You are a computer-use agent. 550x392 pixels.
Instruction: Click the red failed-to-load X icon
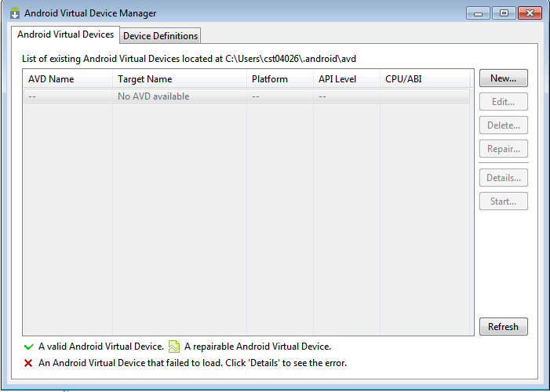28,363
